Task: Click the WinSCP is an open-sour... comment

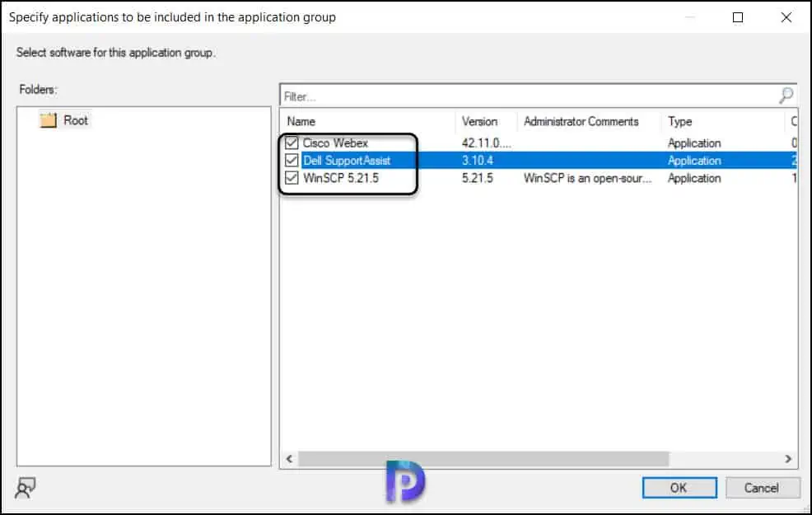Action: coord(588,178)
